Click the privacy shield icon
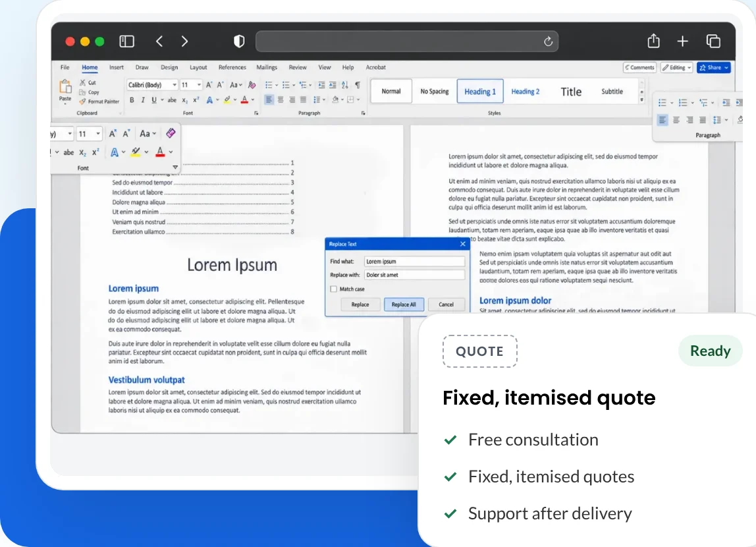Screen dimensions: 756x547 click(x=239, y=41)
